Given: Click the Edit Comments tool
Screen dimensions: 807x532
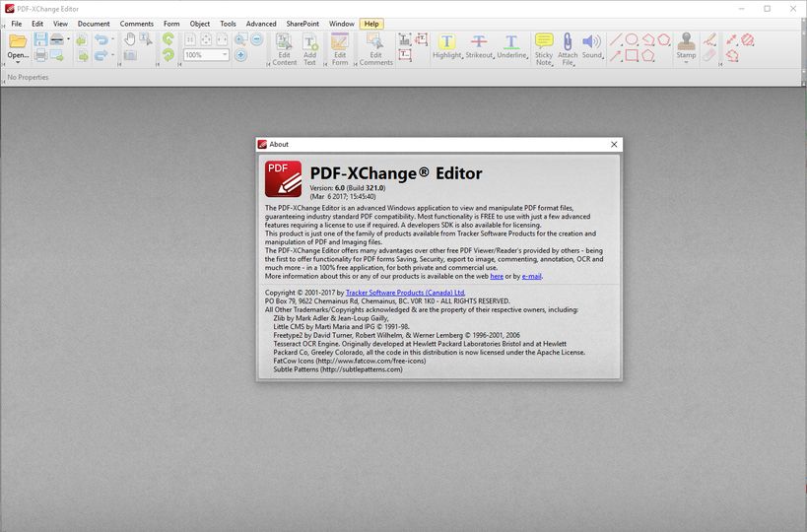Looking at the screenshot, I should tap(375, 50).
